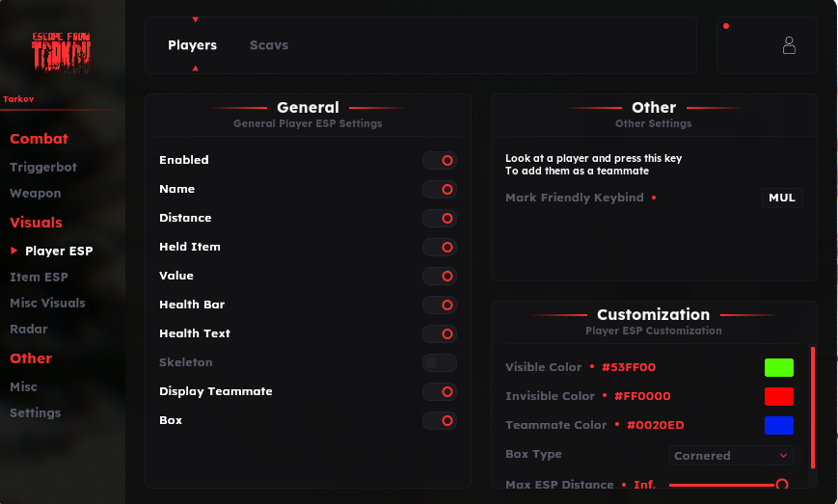Click the Escape from Tarkov logo
This screenshot has width=838, height=504.
61,52
